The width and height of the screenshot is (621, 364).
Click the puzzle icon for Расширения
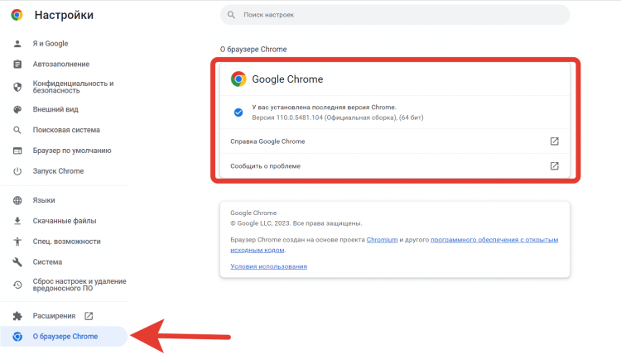17,316
